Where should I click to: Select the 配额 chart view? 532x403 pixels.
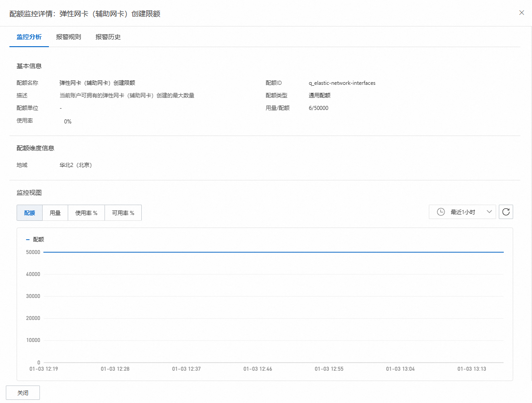pyautogui.click(x=30, y=213)
